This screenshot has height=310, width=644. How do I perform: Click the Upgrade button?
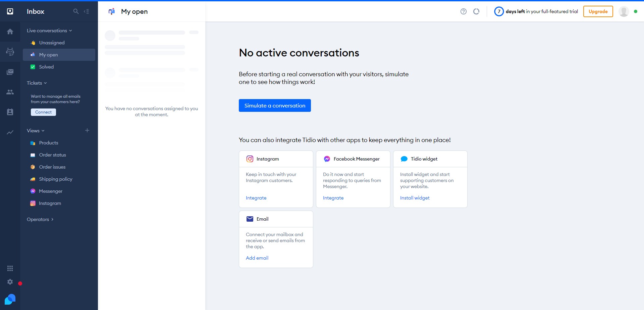pos(598,11)
